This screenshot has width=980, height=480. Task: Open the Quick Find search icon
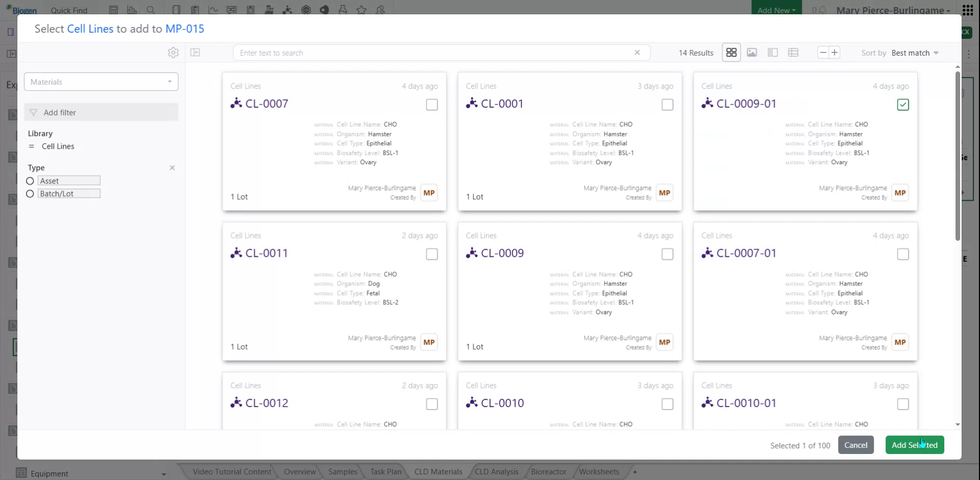(x=151, y=10)
